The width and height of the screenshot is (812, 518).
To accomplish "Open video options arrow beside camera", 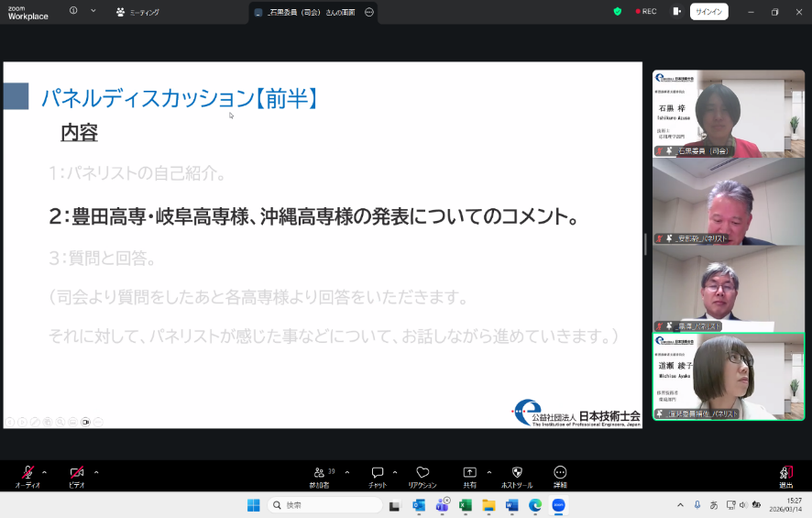I will click(x=96, y=472).
